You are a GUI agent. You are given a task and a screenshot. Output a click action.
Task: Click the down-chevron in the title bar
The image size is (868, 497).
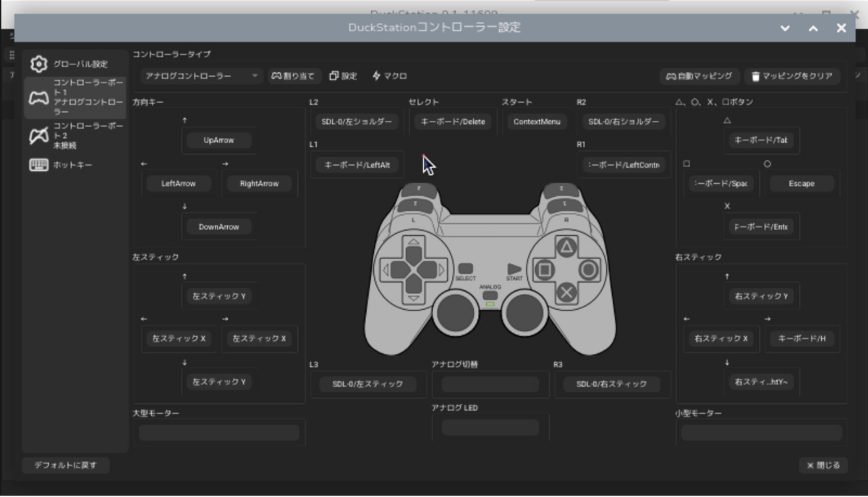coord(786,28)
